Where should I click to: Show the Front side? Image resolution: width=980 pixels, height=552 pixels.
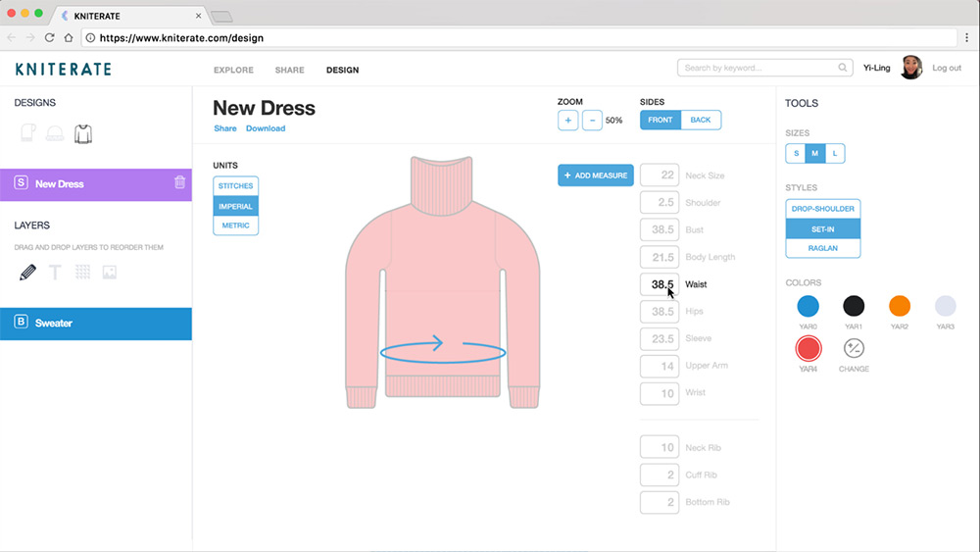[x=660, y=120]
